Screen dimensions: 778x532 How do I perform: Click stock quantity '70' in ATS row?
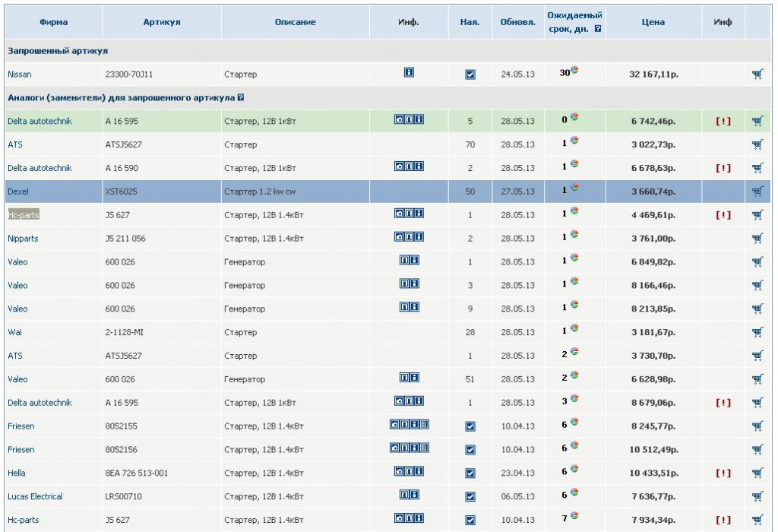pyautogui.click(x=470, y=144)
